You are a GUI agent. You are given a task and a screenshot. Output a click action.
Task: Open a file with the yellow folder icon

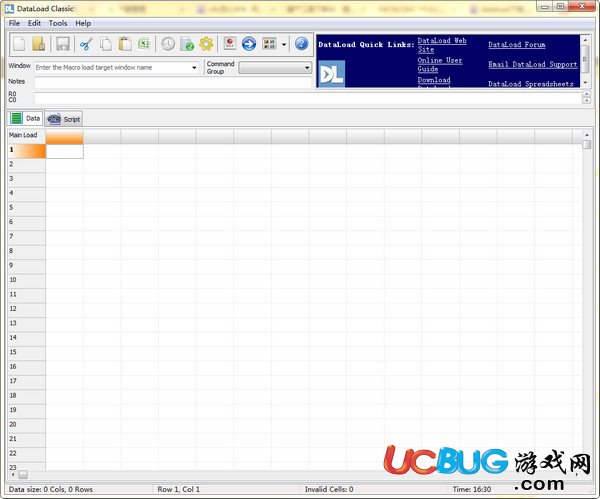tap(39, 44)
